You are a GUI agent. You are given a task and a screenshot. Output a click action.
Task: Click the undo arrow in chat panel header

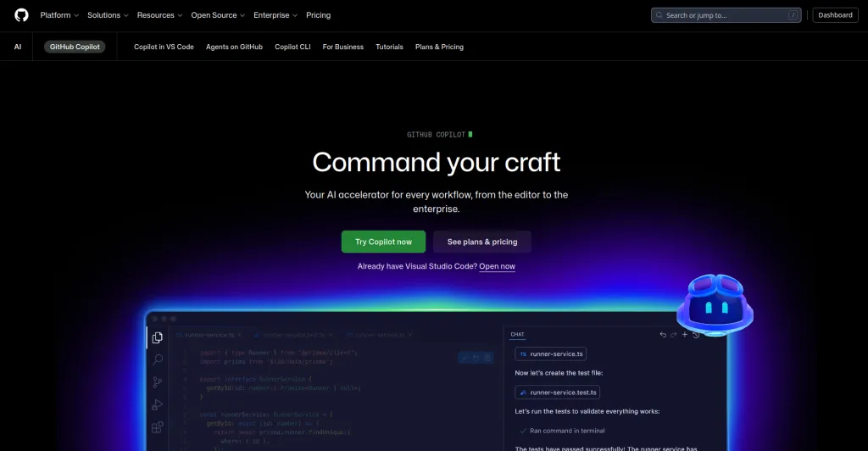coord(663,335)
